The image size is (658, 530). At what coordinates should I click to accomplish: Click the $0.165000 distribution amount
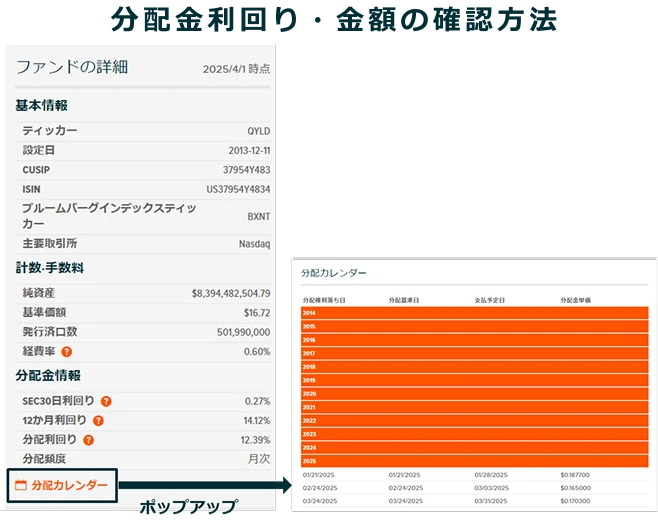pos(575,488)
